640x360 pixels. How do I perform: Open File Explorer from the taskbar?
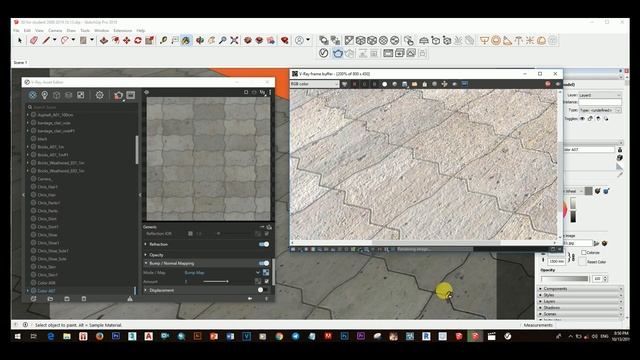tap(67, 336)
